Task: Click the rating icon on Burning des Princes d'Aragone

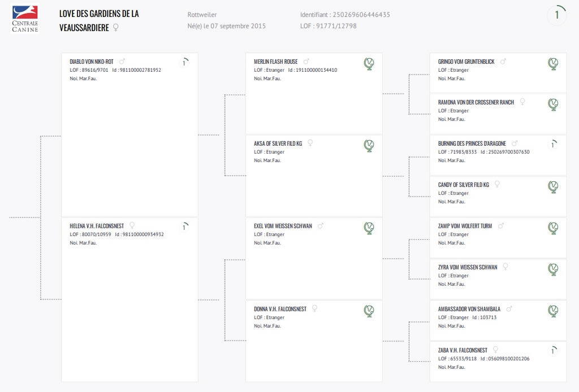Action: click(554, 144)
